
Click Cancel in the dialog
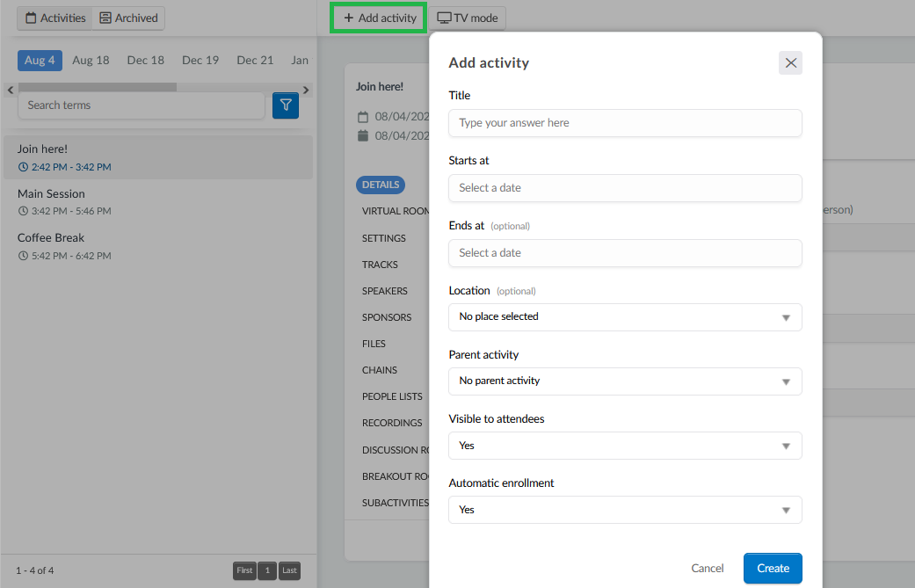click(x=708, y=568)
